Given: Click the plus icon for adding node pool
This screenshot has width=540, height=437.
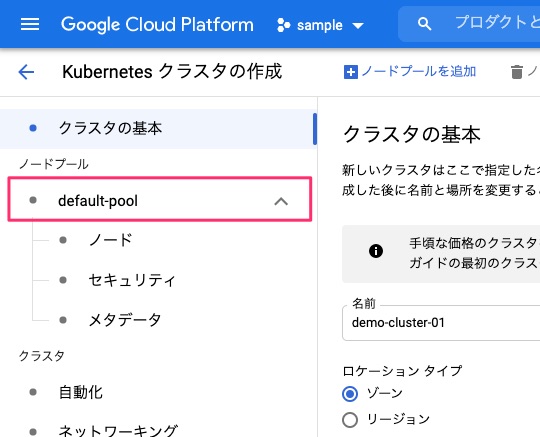Looking at the screenshot, I should (351, 72).
